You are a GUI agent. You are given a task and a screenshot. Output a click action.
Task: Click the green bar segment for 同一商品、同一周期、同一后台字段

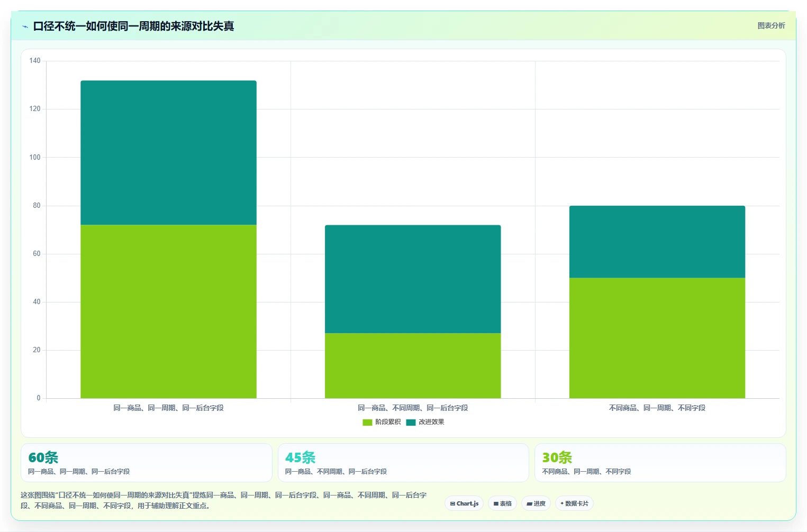coord(168,311)
